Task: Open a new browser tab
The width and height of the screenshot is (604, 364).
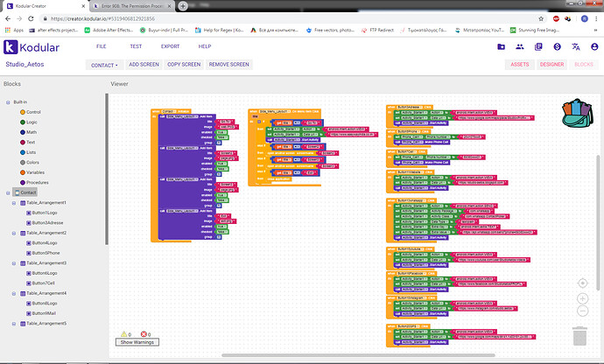Action: point(183,6)
